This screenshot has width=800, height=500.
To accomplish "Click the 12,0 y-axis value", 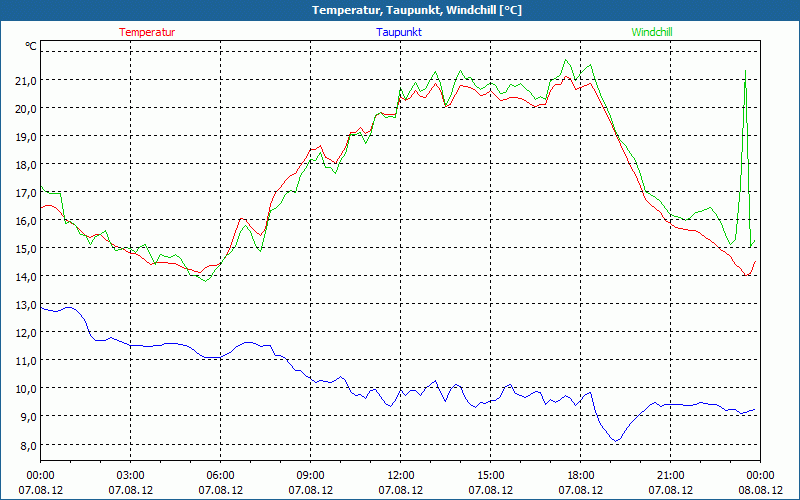I will tap(27, 333).
